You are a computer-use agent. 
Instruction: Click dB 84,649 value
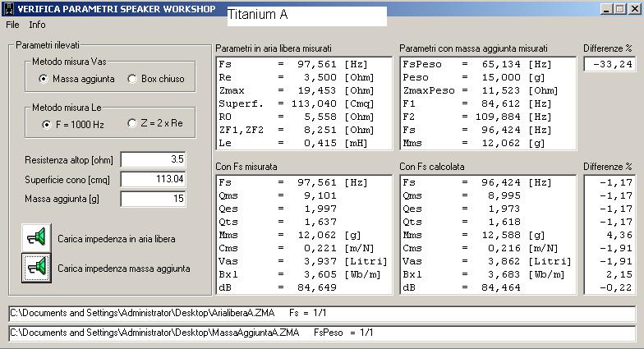[278, 287]
